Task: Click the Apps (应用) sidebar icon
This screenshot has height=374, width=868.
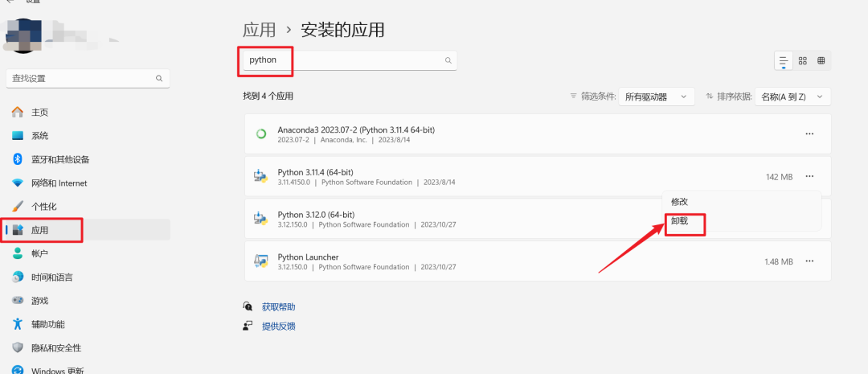Action: click(18, 230)
